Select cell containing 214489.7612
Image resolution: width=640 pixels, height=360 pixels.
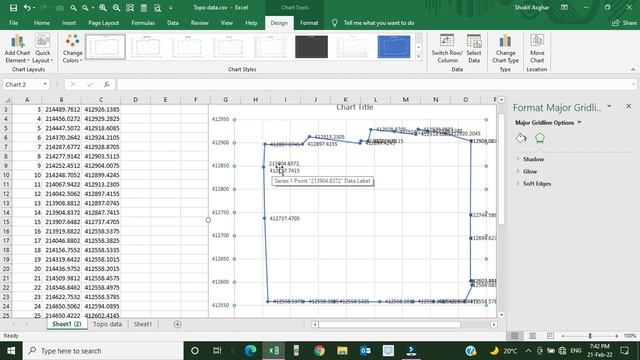point(63,109)
